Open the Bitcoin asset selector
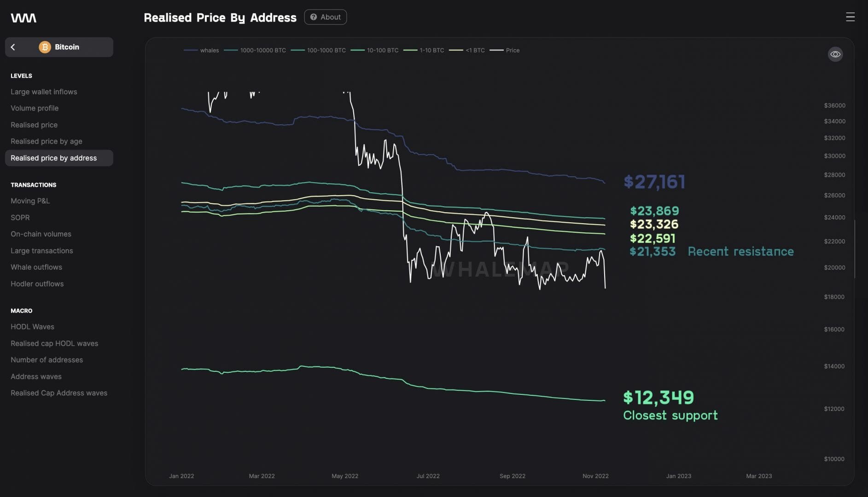Screen dimensions: 868x497 59,47
